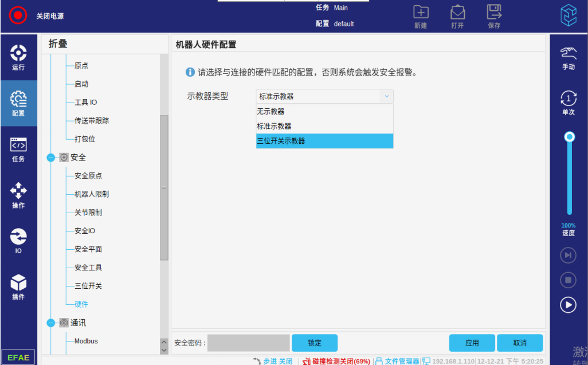The height and width of the screenshot is (365, 588).
Task: Click the New (新建) file icon
Action: [421, 16]
